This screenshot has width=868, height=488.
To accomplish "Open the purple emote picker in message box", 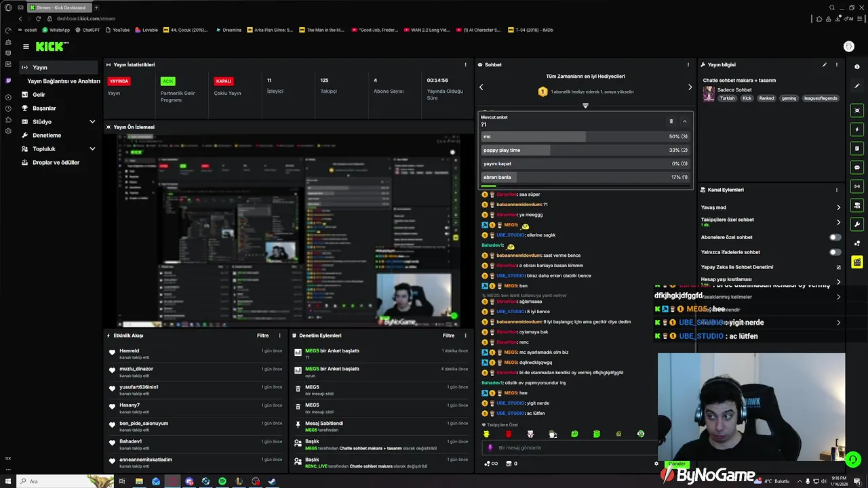I will pos(490,448).
